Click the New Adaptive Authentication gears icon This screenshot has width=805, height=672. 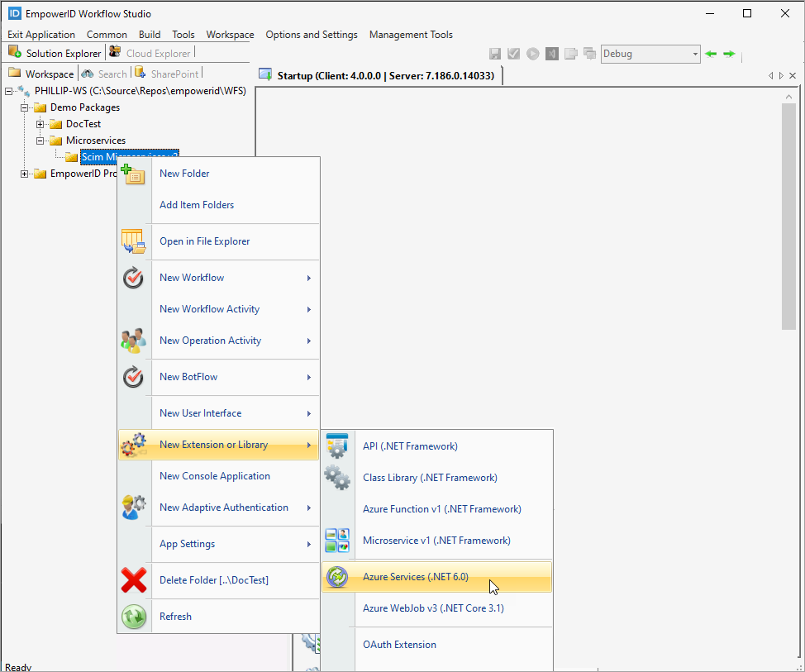(x=134, y=508)
